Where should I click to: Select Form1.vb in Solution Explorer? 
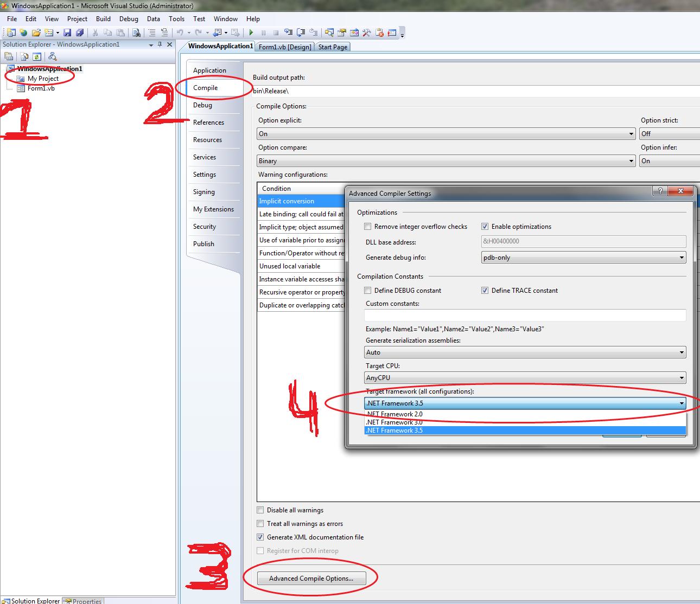(x=41, y=88)
